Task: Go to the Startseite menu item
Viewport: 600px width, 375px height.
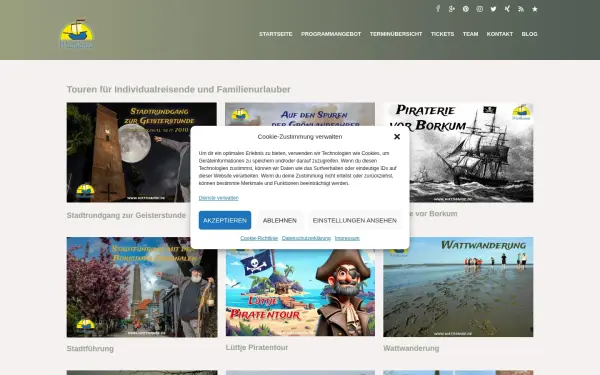Action: (x=276, y=34)
